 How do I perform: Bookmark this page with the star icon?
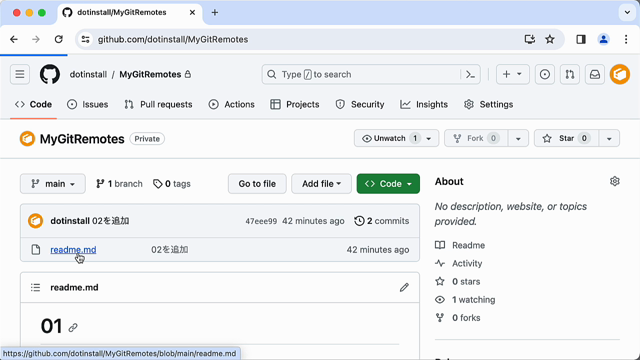coord(550,39)
